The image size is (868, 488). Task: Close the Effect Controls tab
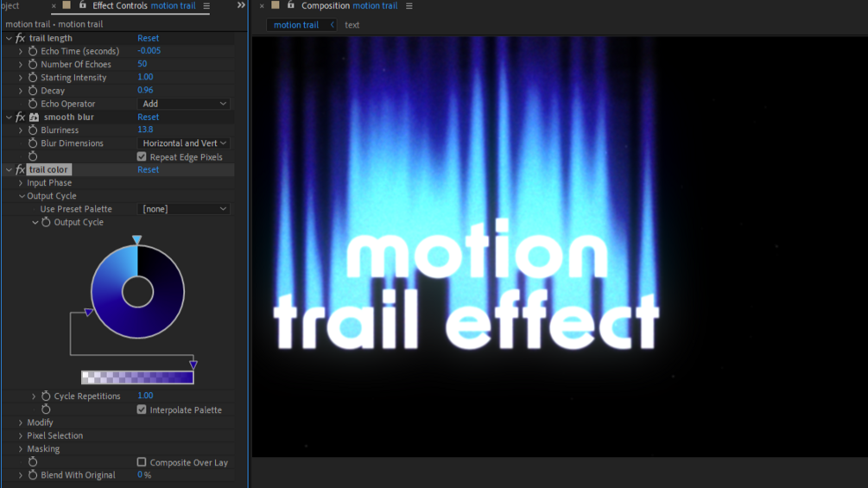(54, 6)
